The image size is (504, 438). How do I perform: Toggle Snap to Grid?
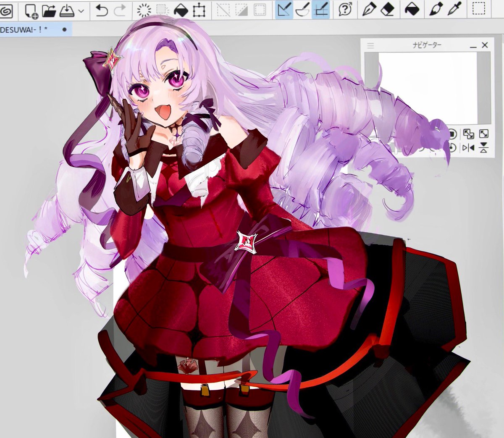(321, 10)
